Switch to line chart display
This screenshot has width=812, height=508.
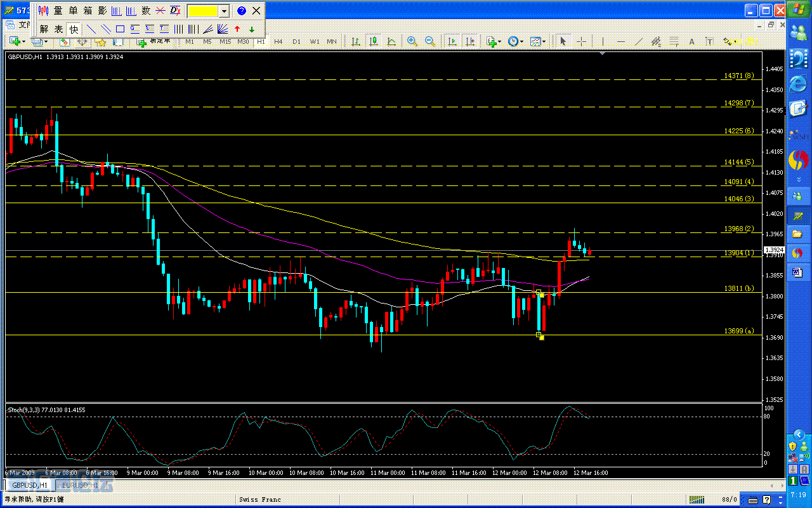[391, 42]
